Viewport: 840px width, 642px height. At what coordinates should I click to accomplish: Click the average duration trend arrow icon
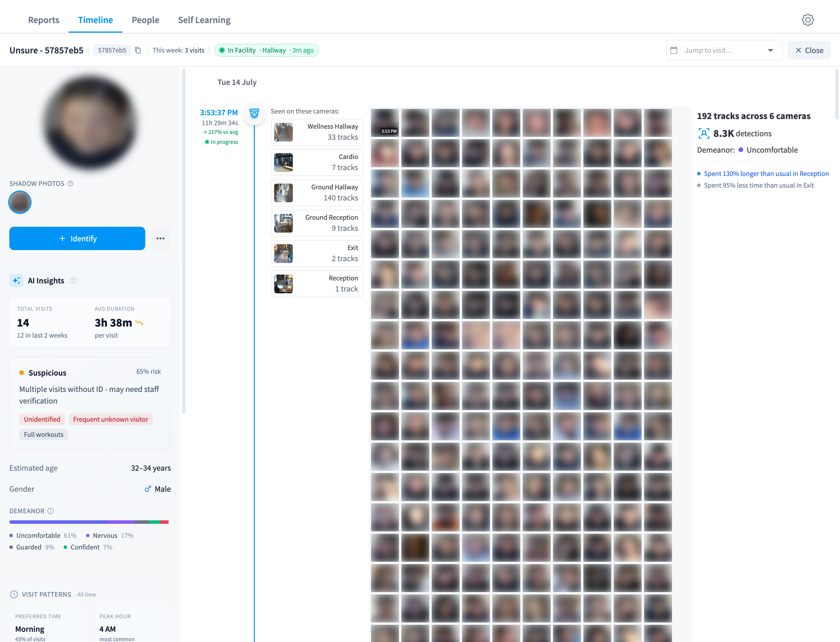tap(139, 323)
